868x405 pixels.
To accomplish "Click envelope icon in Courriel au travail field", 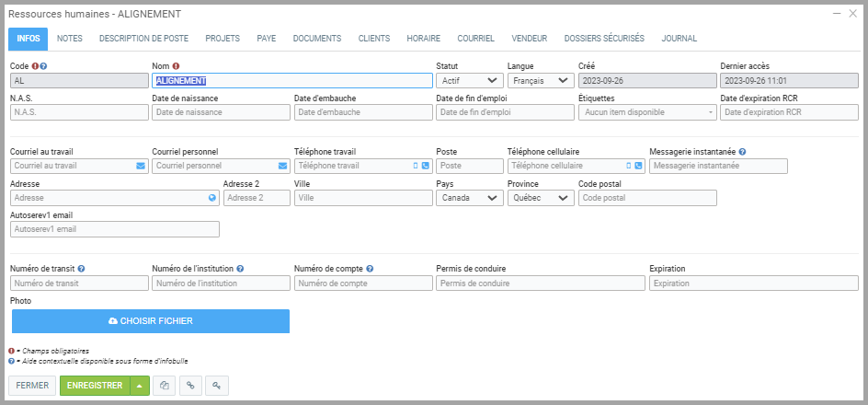I will click(x=141, y=167).
